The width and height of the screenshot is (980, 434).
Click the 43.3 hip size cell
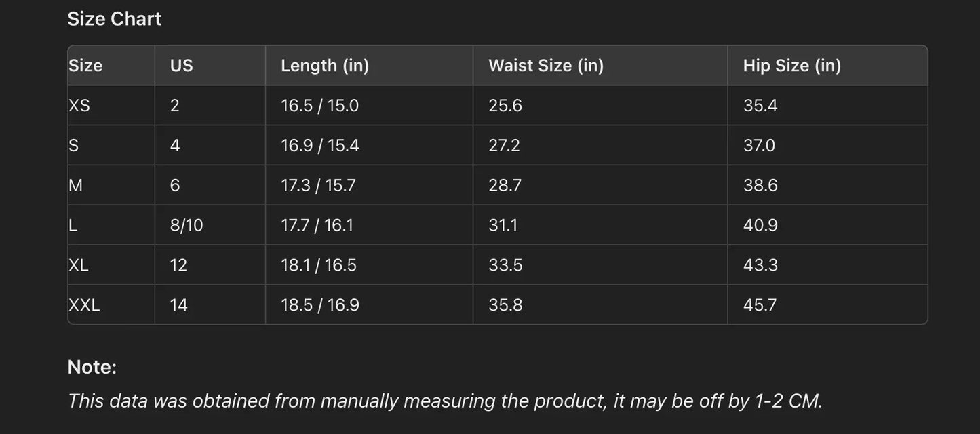point(760,265)
